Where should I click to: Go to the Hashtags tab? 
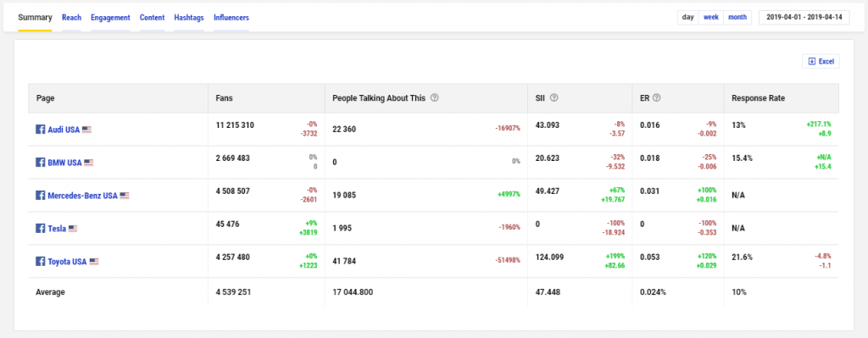pos(189,17)
